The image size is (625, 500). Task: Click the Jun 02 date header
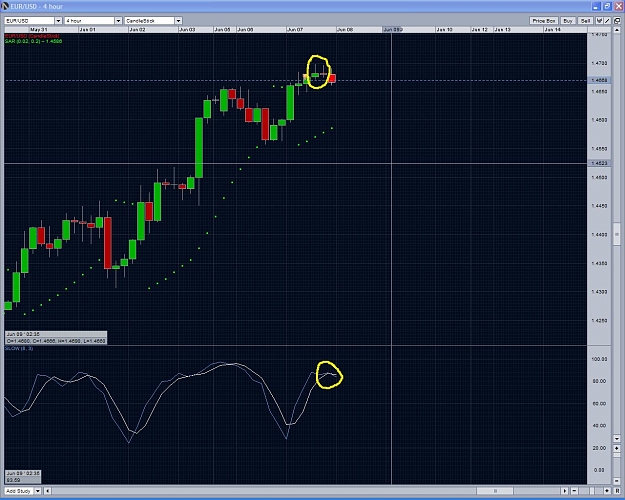(x=137, y=30)
